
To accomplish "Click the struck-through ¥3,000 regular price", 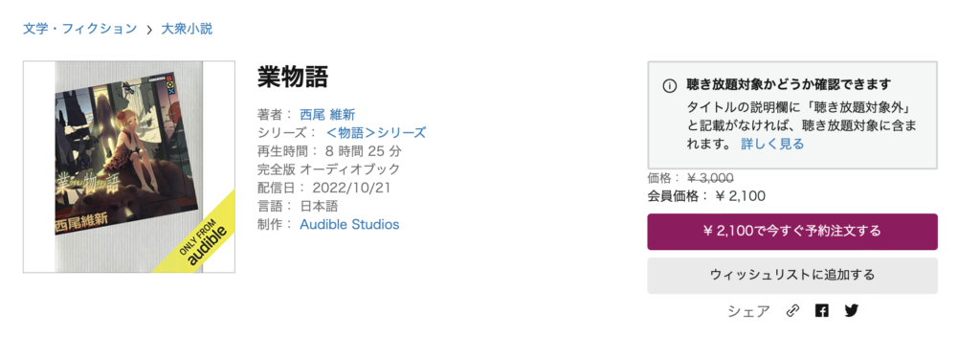I will coord(711,178).
